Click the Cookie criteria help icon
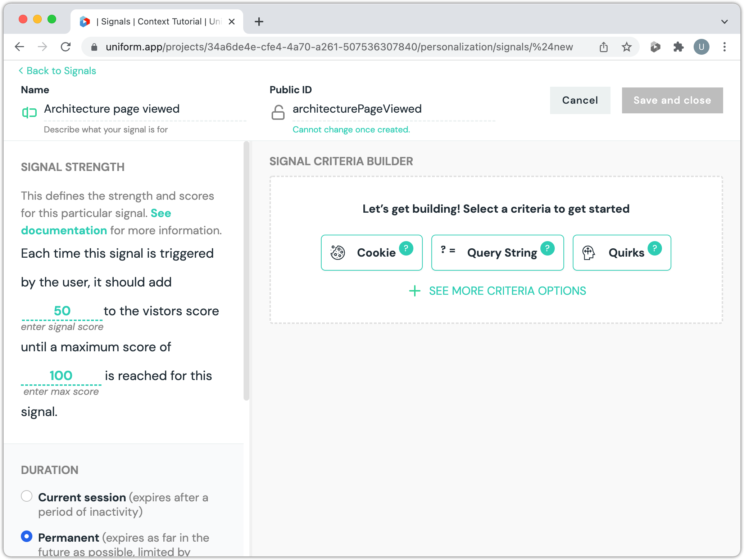The image size is (744, 560). [406, 248]
